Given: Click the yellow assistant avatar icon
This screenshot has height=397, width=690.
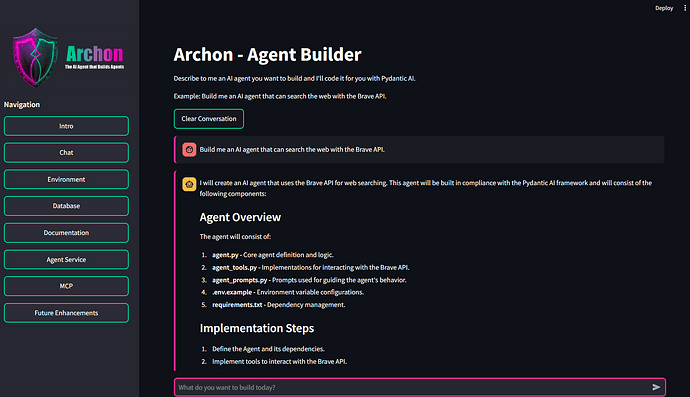Looking at the screenshot, I should (x=189, y=184).
